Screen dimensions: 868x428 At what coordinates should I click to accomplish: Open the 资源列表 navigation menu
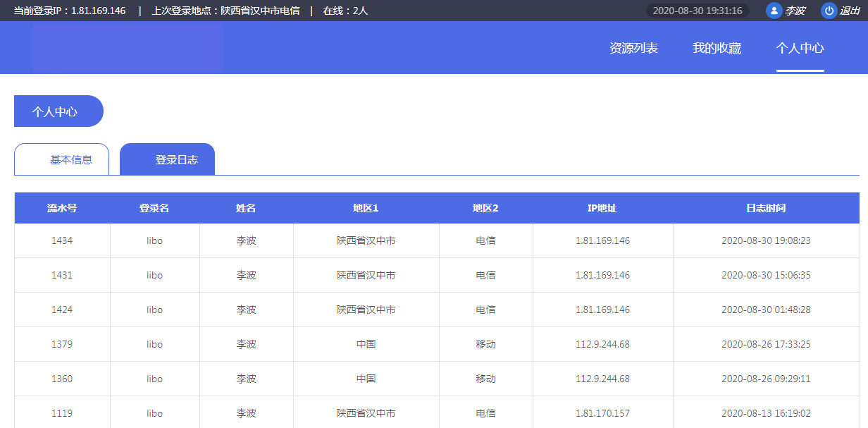[x=633, y=48]
